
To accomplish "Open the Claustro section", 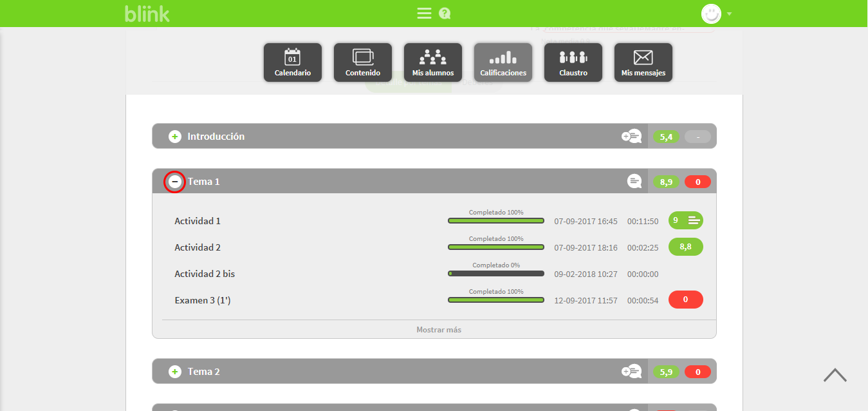I will [573, 62].
